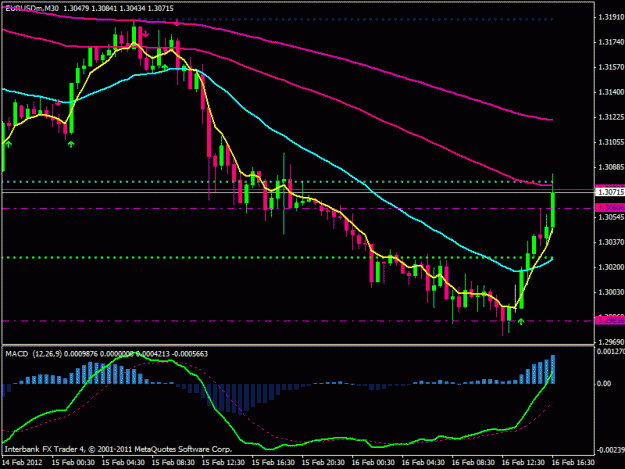
Task: Select the 1.31570 price axis label
Action: click(611, 67)
